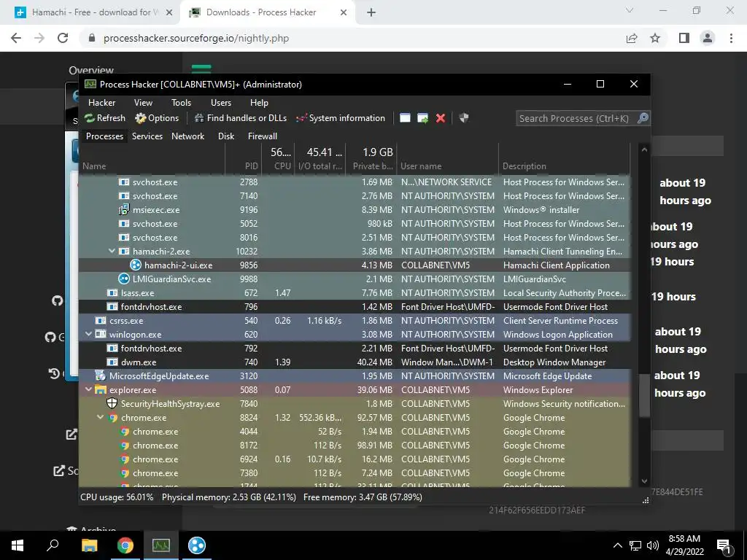Click the scroll down arrow in process list
747x560 pixels.
644,481
